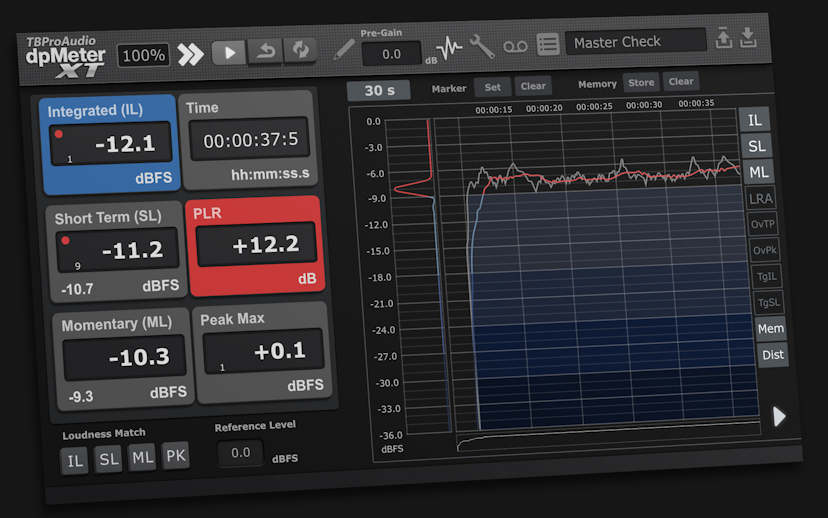Click the tape reel icon
Viewport: 828px width, 518px height.
pyautogui.click(x=515, y=46)
